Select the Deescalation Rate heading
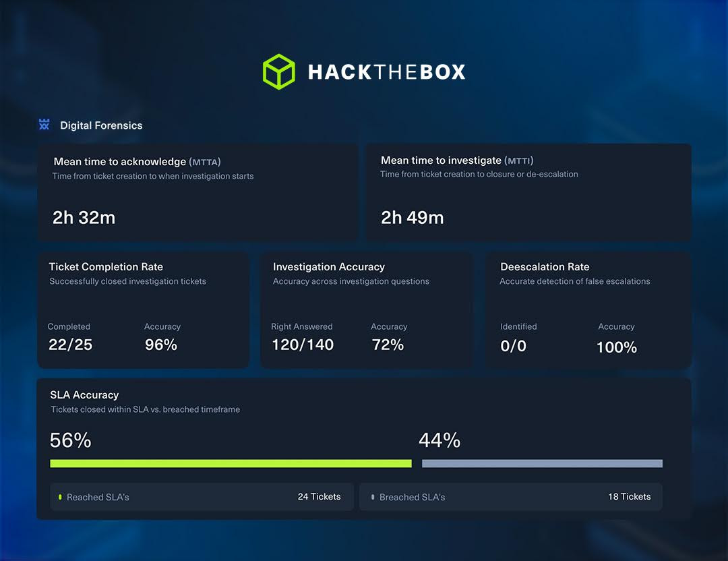Screen dimensions: 728x561 tap(545, 266)
